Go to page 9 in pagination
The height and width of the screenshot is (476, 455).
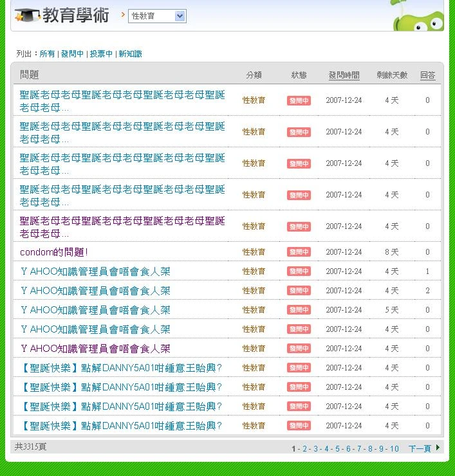tap(381, 449)
